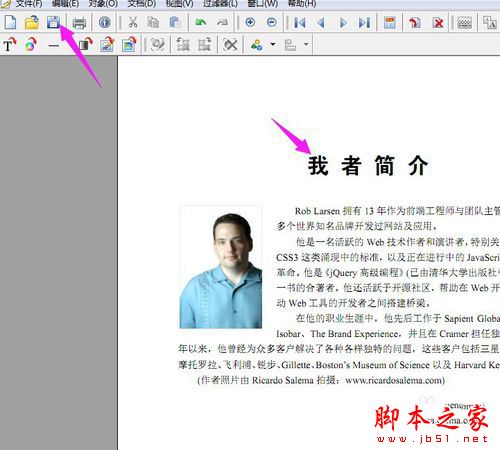This screenshot has height=450, width=500.
Task: Select the line drawing tool
Action: 53,45
